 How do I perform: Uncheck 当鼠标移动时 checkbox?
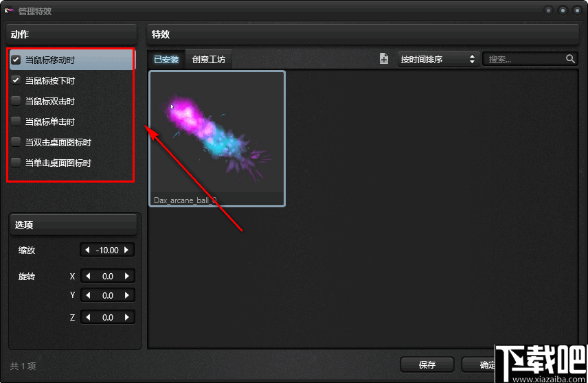[16, 60]
